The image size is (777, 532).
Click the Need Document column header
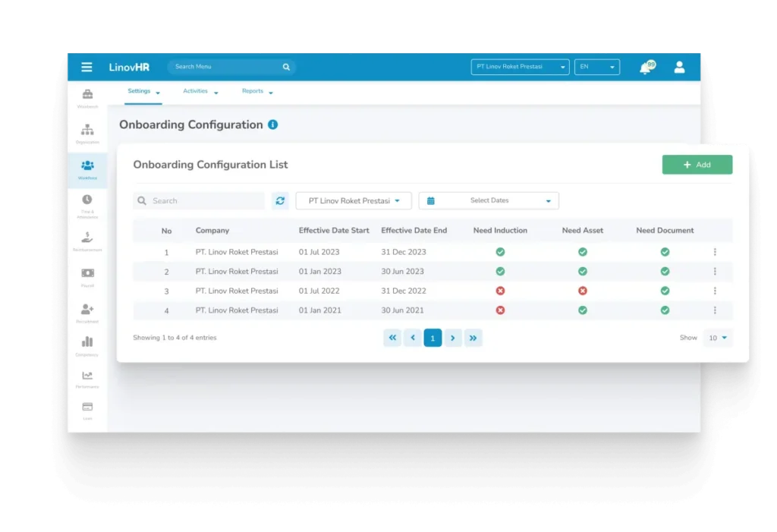tap(665, 231)
